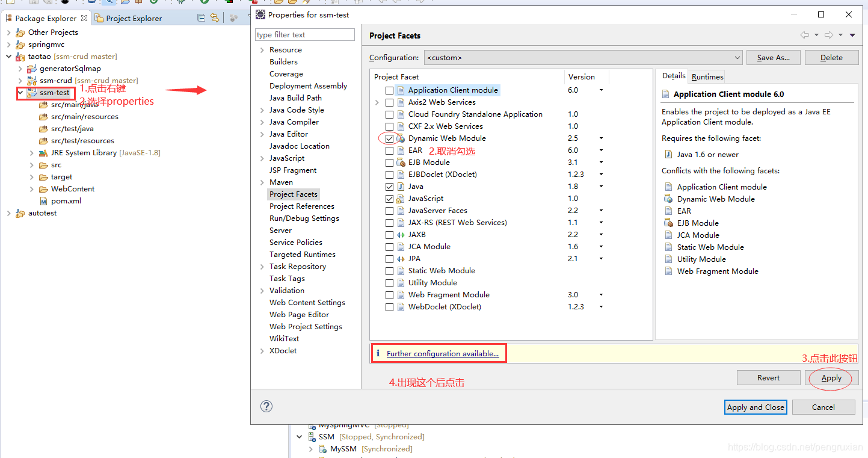The height and width of the screenshot is (458, 868).
Task: Check the EAR facet checkbox
Action: point(389,150)
